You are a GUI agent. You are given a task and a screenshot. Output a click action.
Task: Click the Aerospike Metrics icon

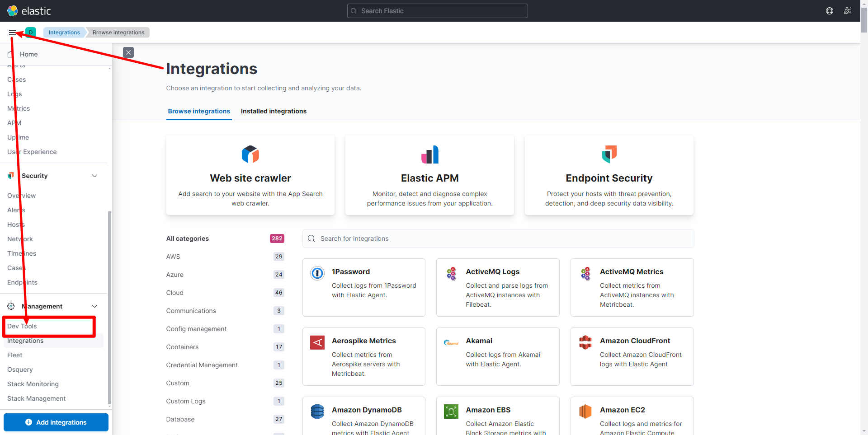[x=317, y=342]
